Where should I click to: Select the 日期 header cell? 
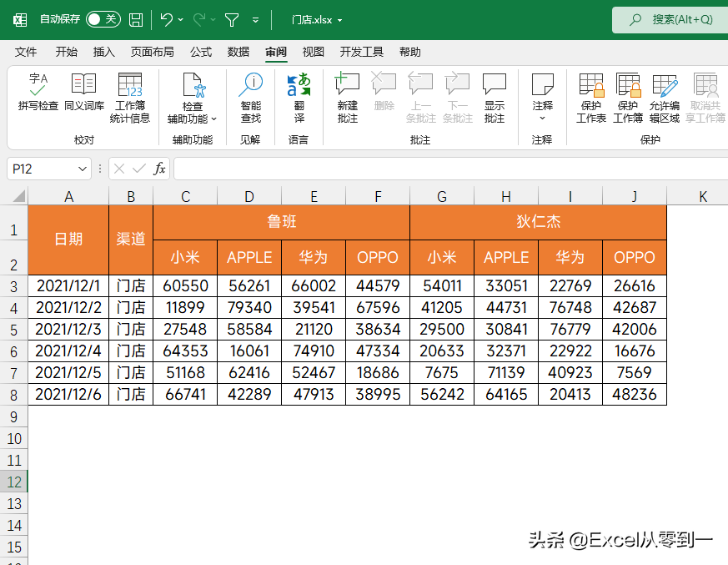coord(68,240)
